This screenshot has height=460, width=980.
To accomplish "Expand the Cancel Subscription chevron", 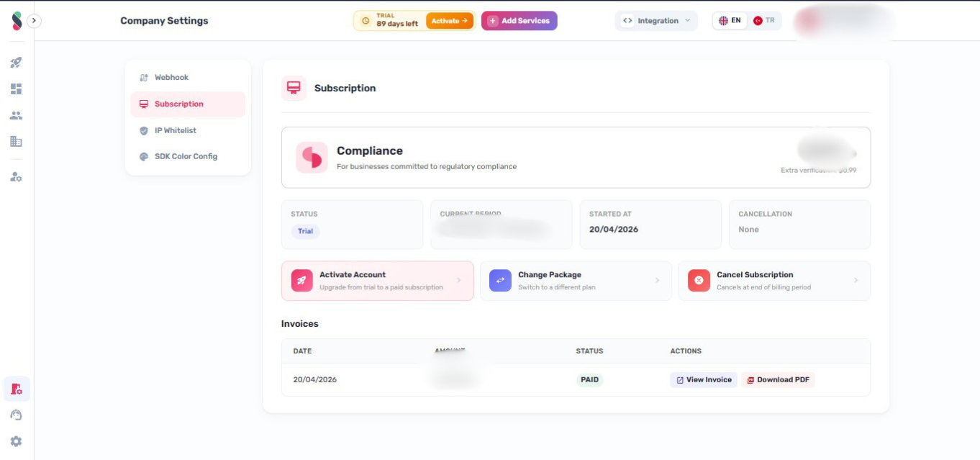I will click(856, 281).
